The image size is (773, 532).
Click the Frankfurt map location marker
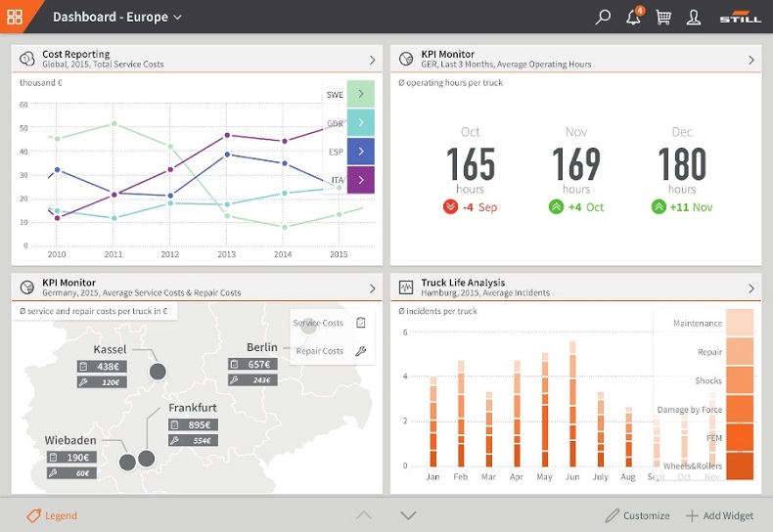point(147,459)
